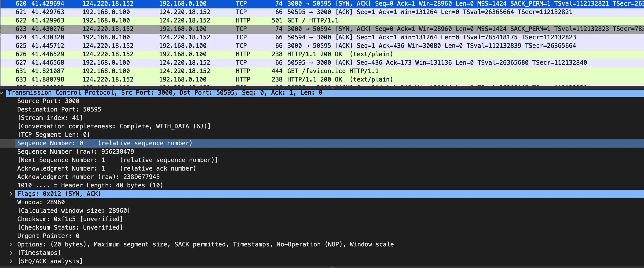Select packet 624 row 50594 → 3000

[322, 37]
